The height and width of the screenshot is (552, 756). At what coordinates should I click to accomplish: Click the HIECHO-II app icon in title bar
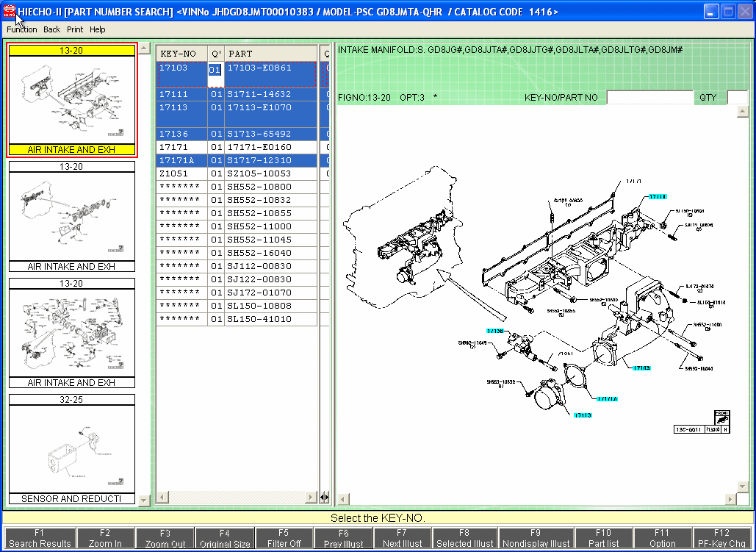[10, 12]
